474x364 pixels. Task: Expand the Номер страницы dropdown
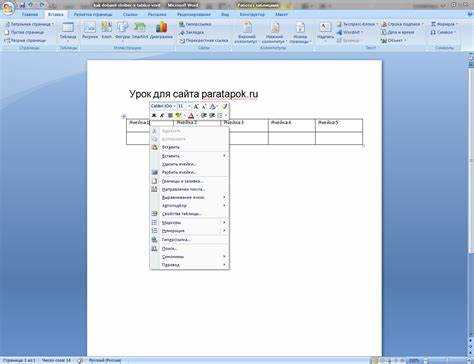[x=300, y=32]
